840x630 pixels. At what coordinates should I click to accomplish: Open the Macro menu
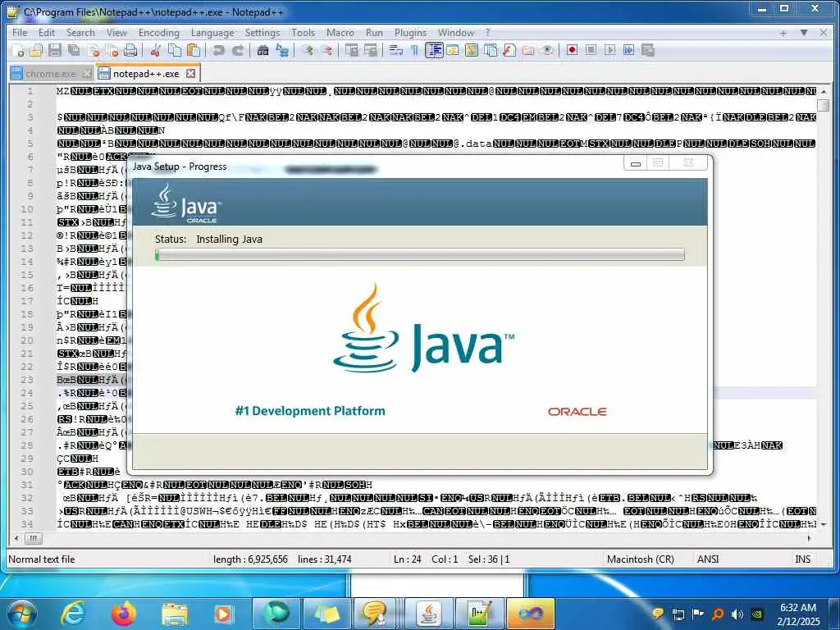[x=340, y=33]
